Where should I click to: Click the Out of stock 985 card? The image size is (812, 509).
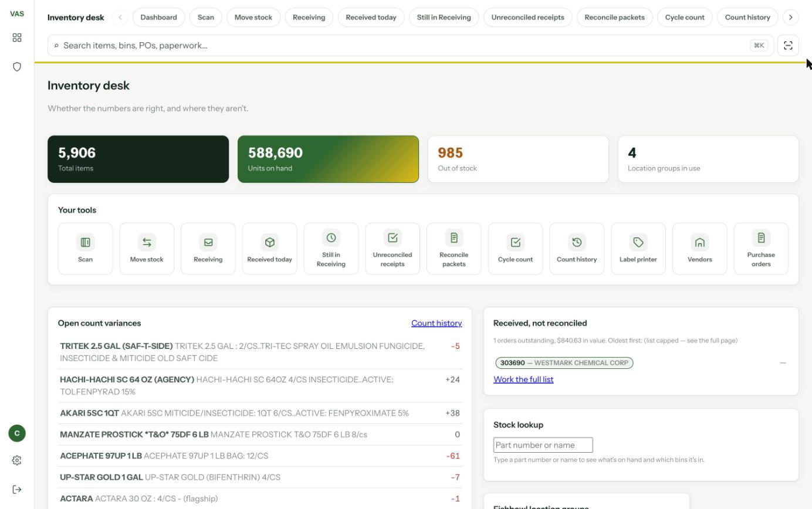coord(518,159)
